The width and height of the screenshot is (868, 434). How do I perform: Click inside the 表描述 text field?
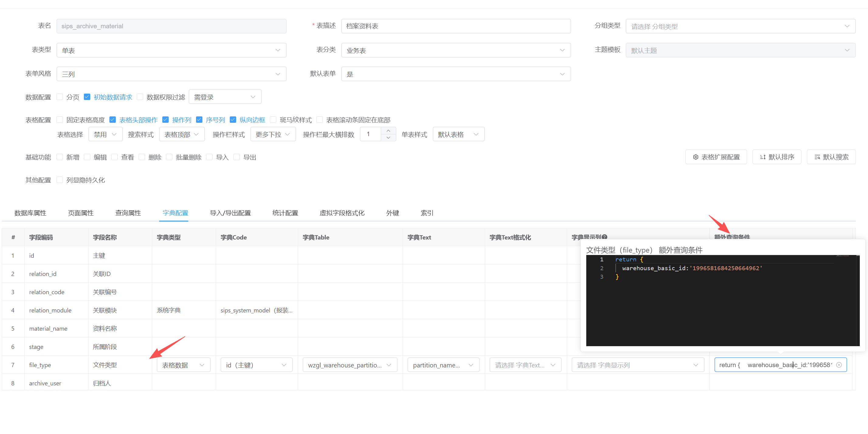456,26
